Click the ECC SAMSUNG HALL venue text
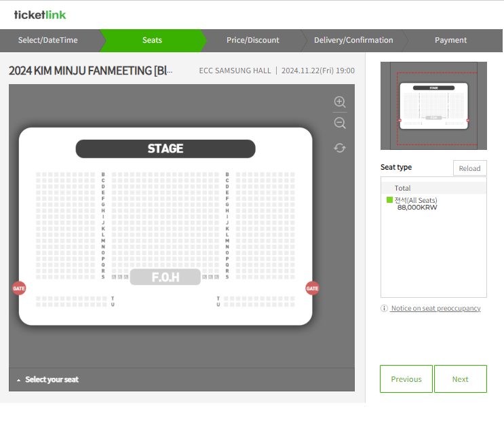504x426 pixels. point(235,71)
